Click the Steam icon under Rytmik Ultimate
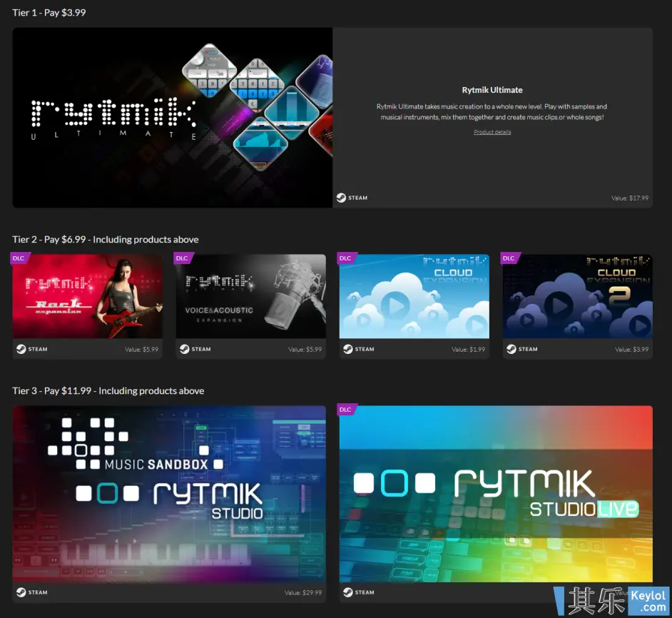The height and width of the screenshot is (618, 672). tap(341, 198)
